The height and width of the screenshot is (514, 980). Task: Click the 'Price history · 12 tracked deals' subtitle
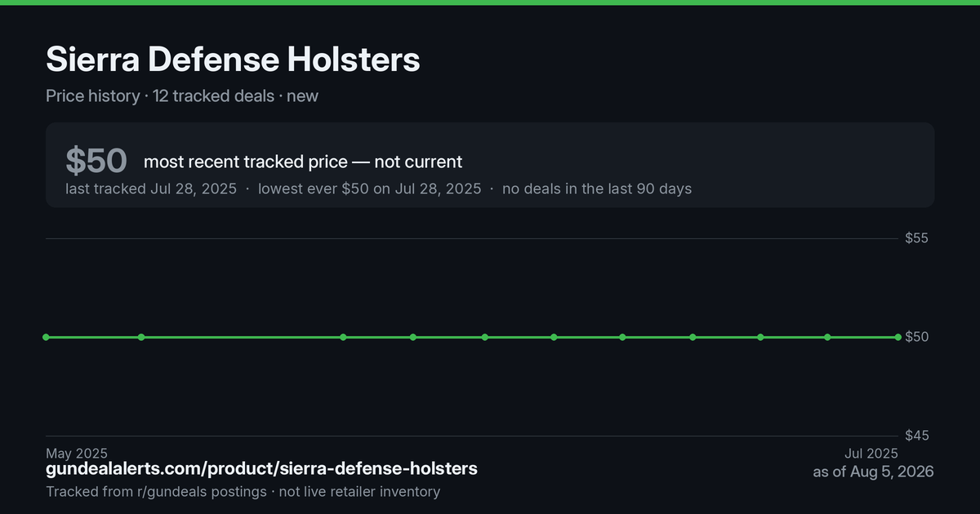[x=160, y=96]
